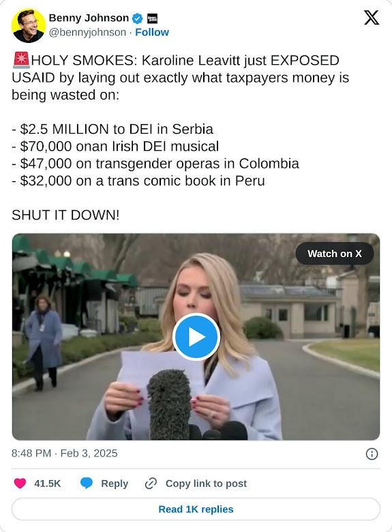Click the Watch on X button

[334, 254]
